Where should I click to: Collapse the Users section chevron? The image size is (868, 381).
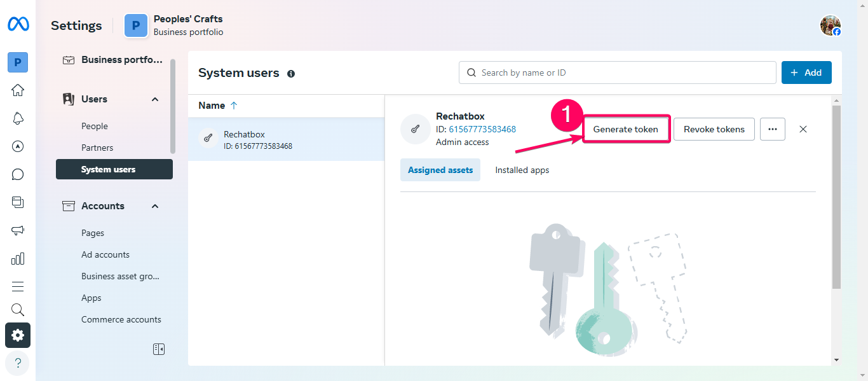pos(155,99)
